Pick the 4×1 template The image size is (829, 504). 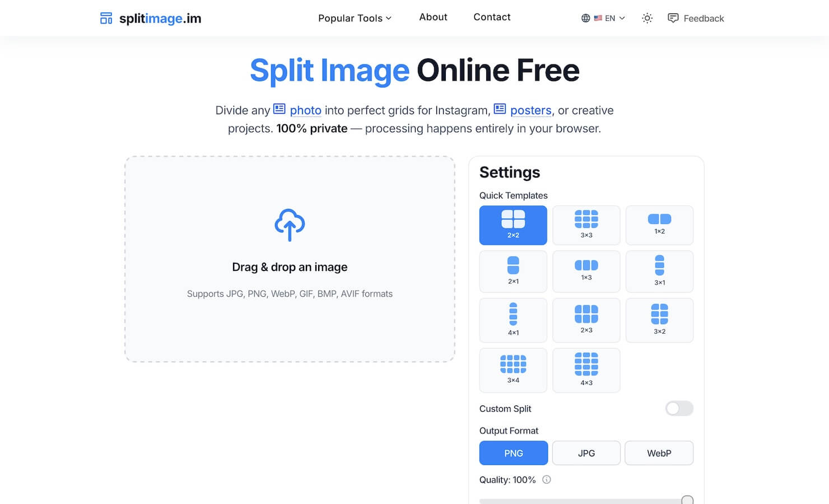pyautogui.click(x=513, y=320)
